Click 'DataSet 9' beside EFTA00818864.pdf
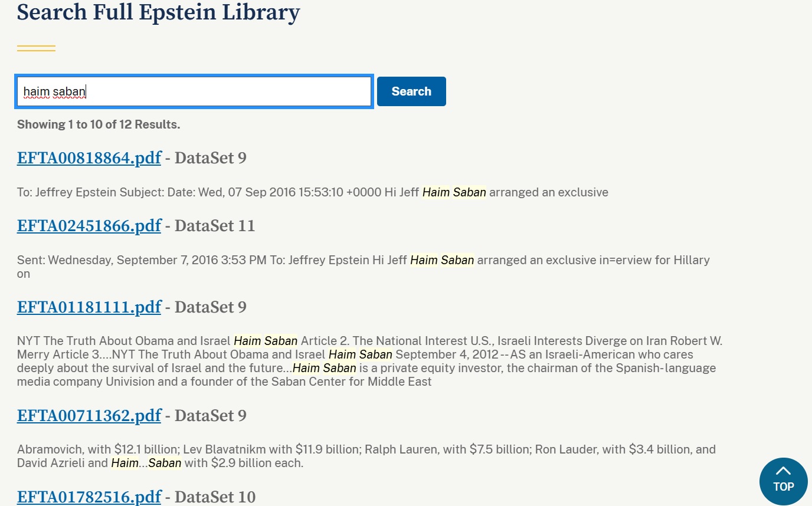Image resolution: width=812 pixels, height=506 pixels. (x=211, y=158)
